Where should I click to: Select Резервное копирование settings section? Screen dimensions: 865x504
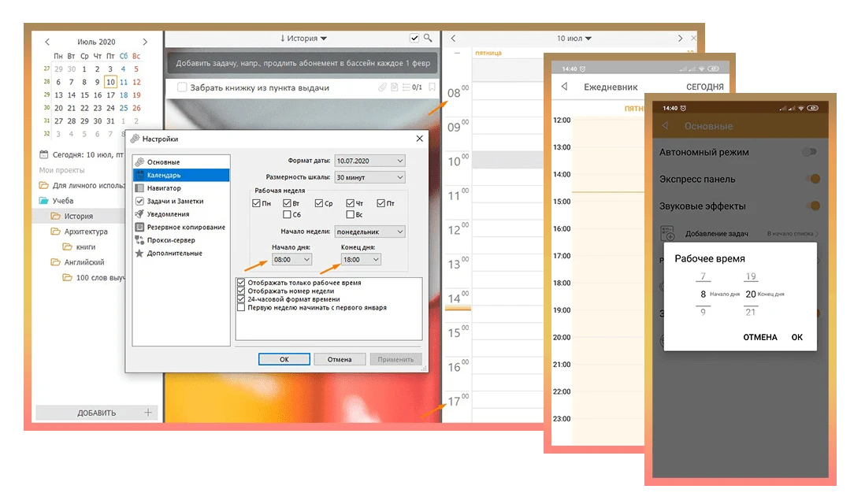pyautogui.click(x=185, y=227)
